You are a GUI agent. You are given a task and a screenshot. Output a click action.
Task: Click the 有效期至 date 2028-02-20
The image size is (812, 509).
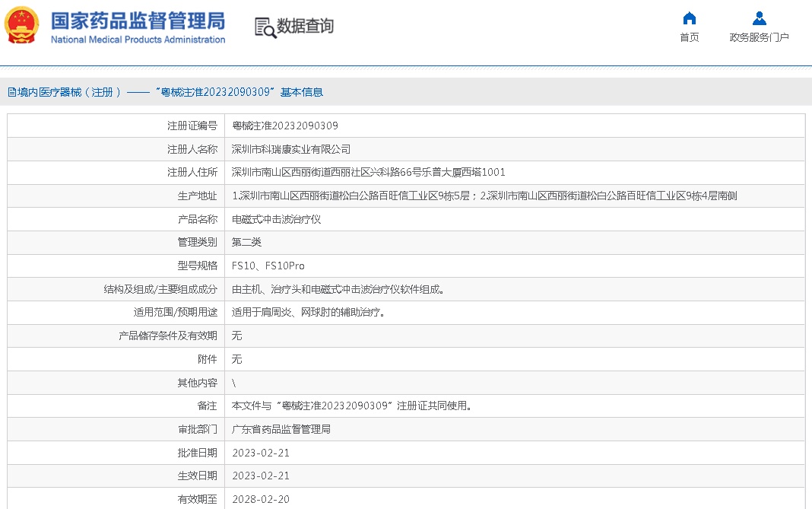tap(261, 499)
